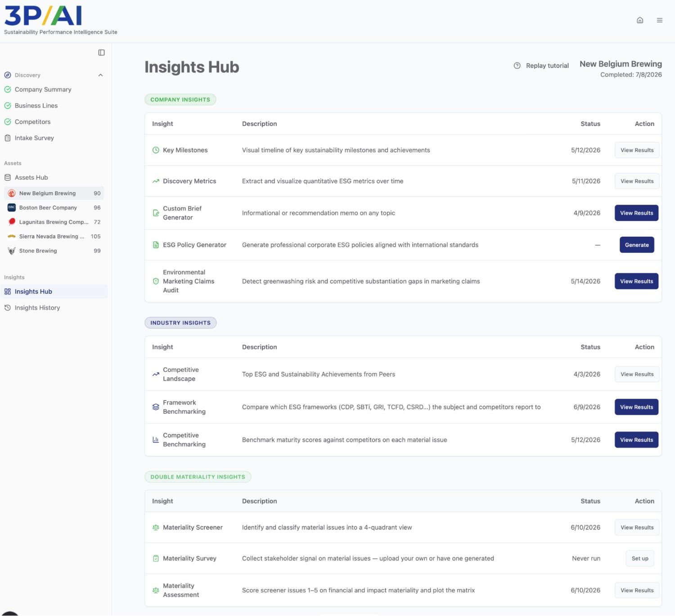Click the New Belgium Brewing logo icon
This screenshot has width=675, height=616.
pos(12,193)
